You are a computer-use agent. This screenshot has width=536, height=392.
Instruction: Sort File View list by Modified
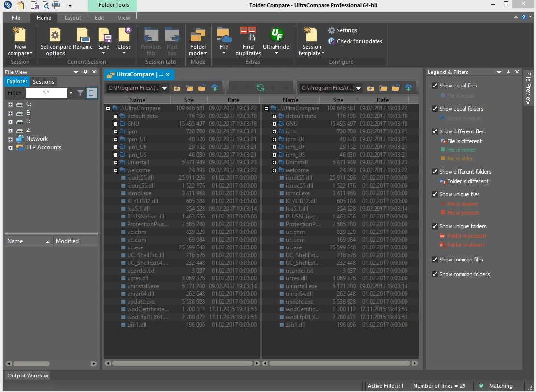pyautogui.click(x=75, y=241)
